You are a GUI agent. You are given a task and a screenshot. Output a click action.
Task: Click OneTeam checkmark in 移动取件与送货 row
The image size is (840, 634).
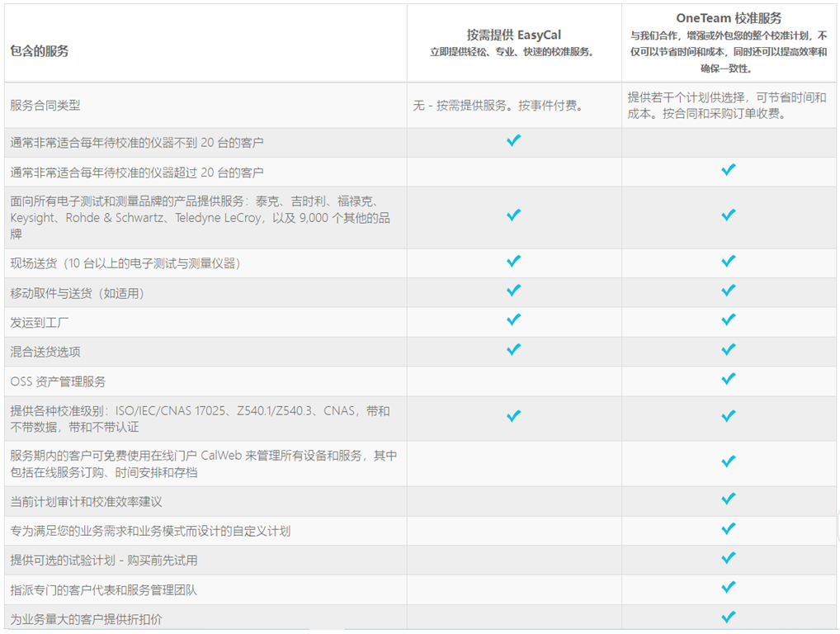click(x=728, y=291)
